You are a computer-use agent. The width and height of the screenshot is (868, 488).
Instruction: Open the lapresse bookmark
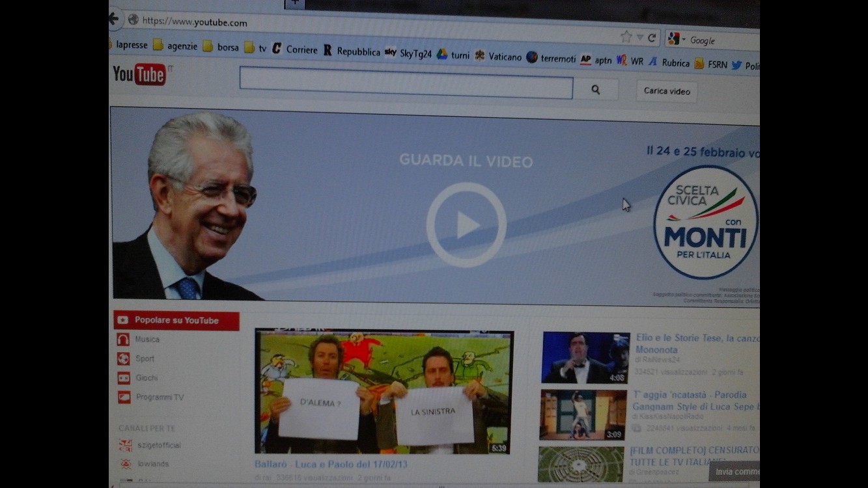click(132, 45)
